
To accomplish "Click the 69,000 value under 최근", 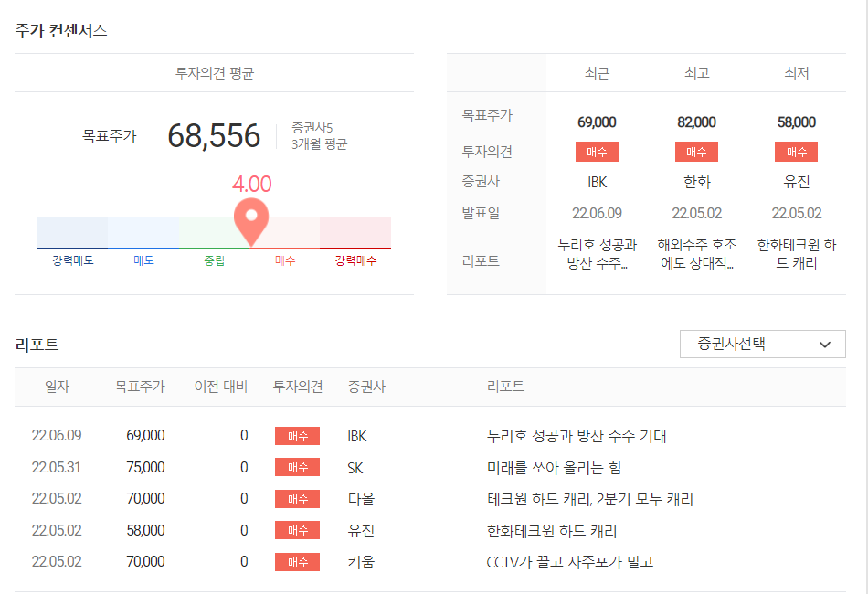I will click(x=597, y=122).
